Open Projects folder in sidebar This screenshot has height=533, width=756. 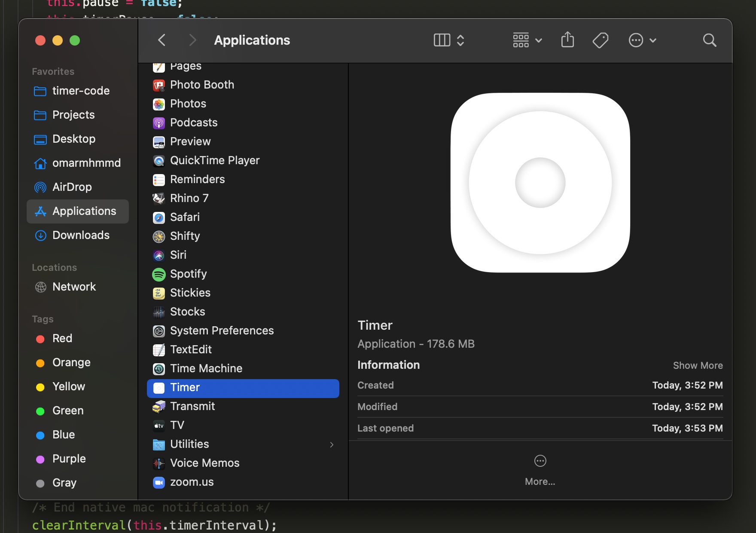click(x=78, y=115)
